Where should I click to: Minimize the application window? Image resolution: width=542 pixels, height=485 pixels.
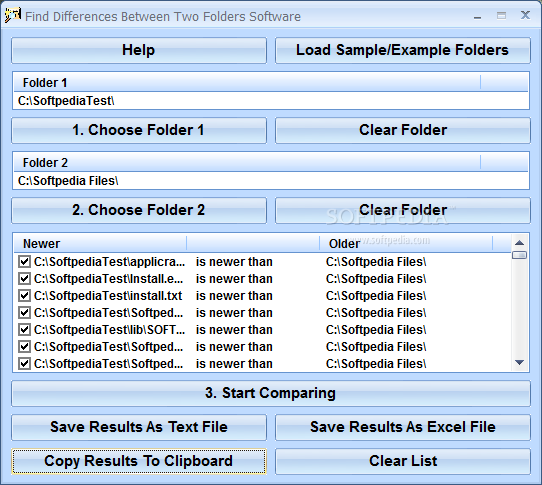(x=478, y=16)
